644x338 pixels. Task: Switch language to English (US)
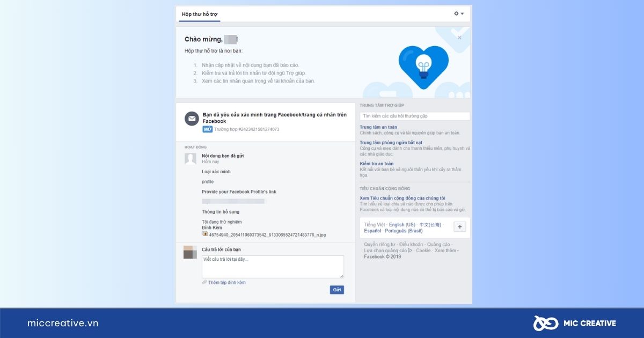402,225
